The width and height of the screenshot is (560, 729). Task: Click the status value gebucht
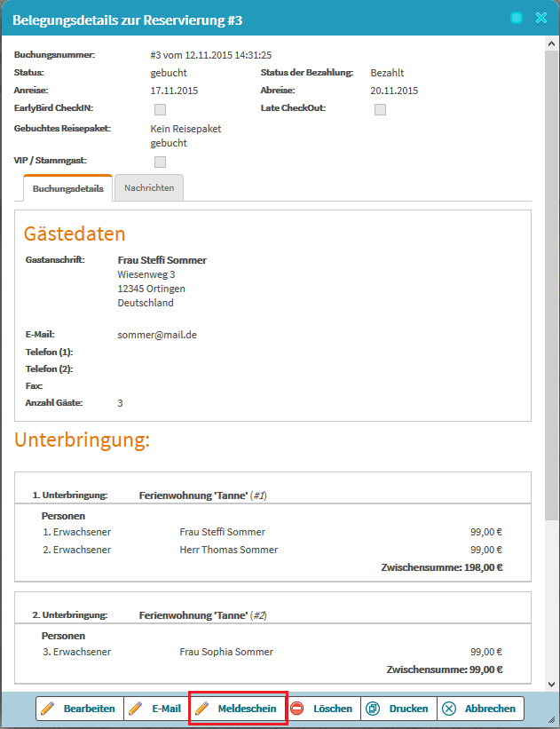click(169, 73)
